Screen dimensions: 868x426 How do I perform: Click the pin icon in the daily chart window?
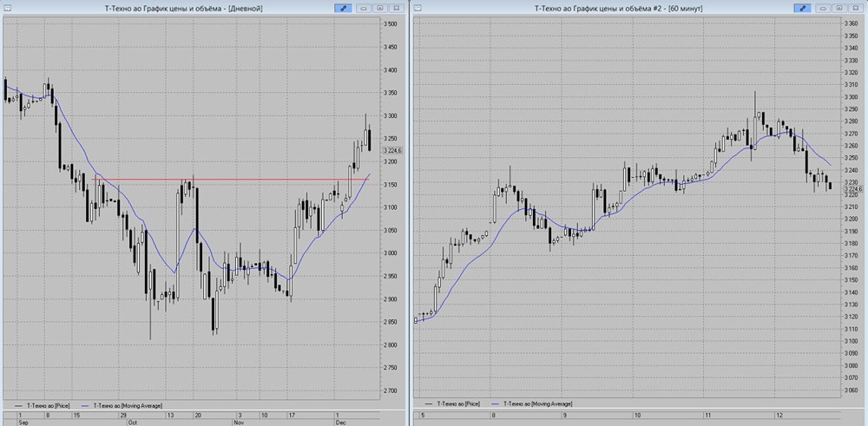click(343, 9)
